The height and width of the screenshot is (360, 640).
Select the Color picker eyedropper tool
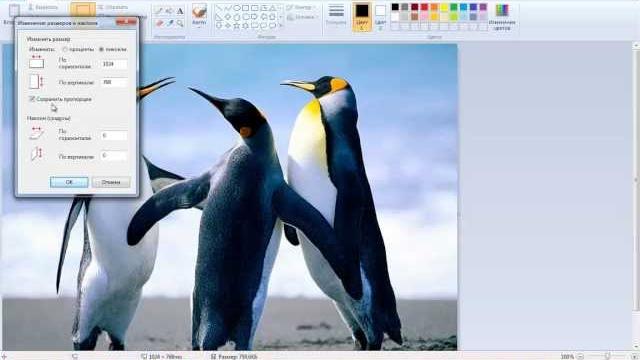coord(169,23)
